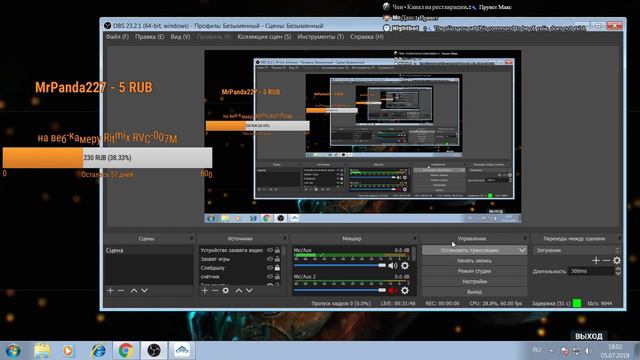Open the Настройки button in Управление

474,282
